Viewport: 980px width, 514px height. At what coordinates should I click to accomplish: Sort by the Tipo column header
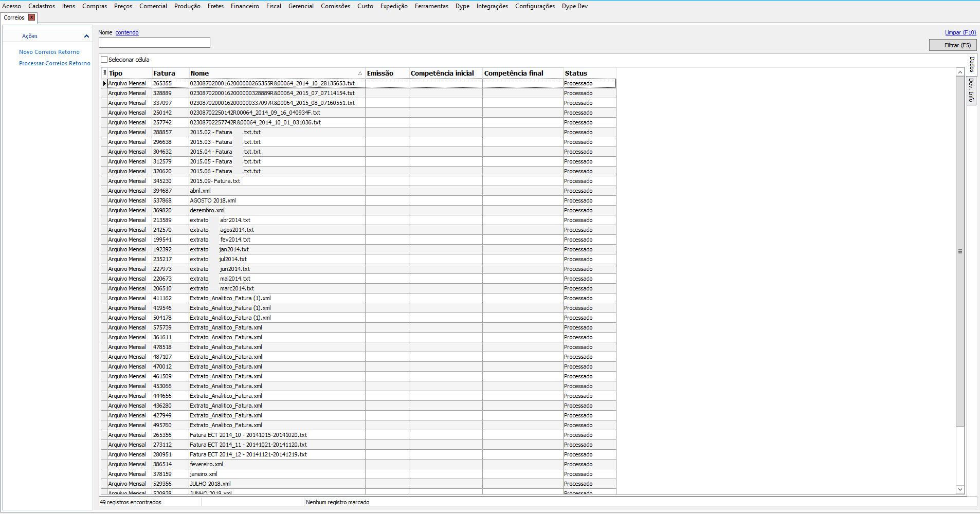130,73
